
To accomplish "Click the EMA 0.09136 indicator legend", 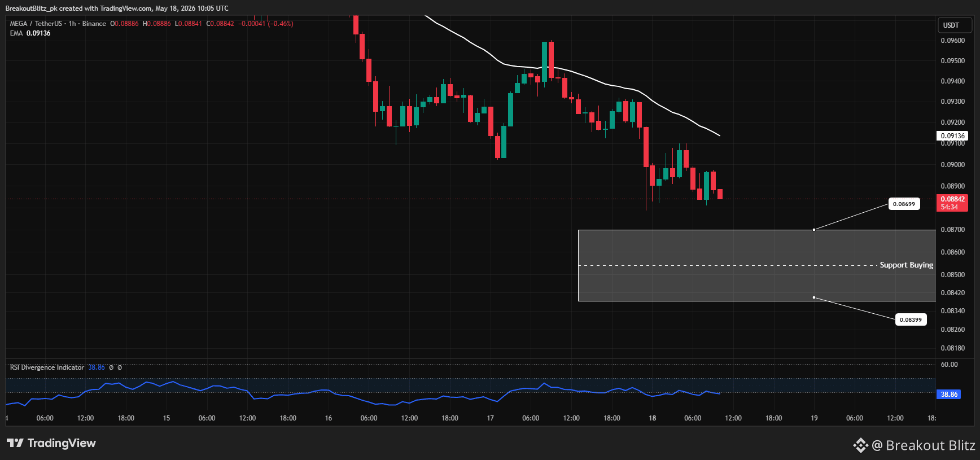I will point(30,33).
